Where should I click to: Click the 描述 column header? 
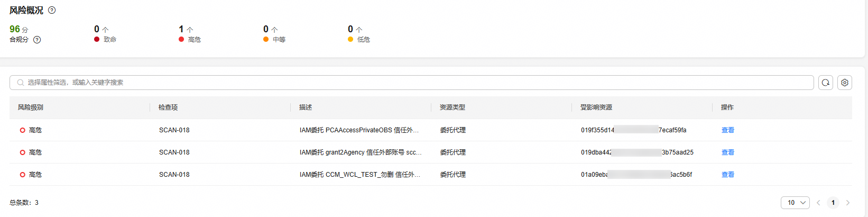point(306,107)
